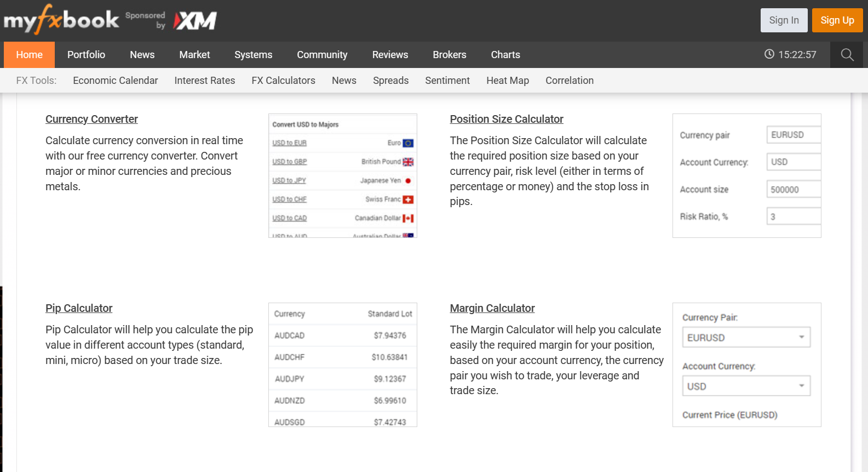
Task: Click the XM sponsor logo
Action: point(196,21)
